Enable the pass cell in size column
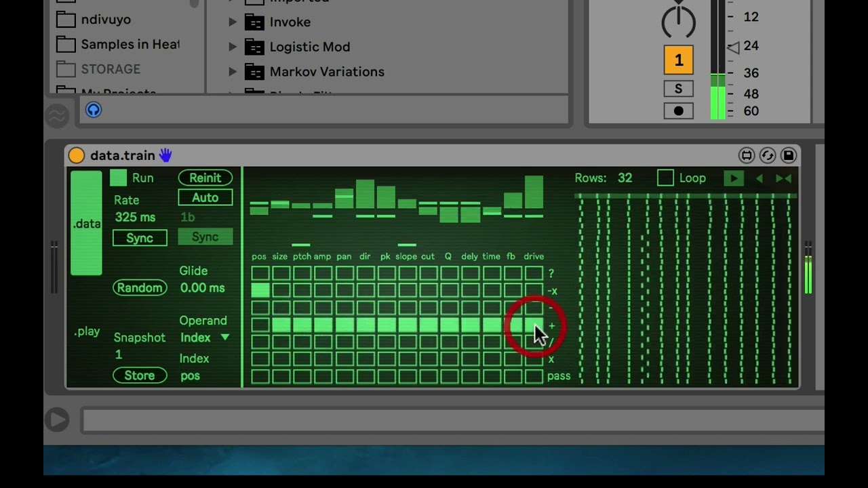Screen dimensions: 868x488 click(x=281, y=376)
